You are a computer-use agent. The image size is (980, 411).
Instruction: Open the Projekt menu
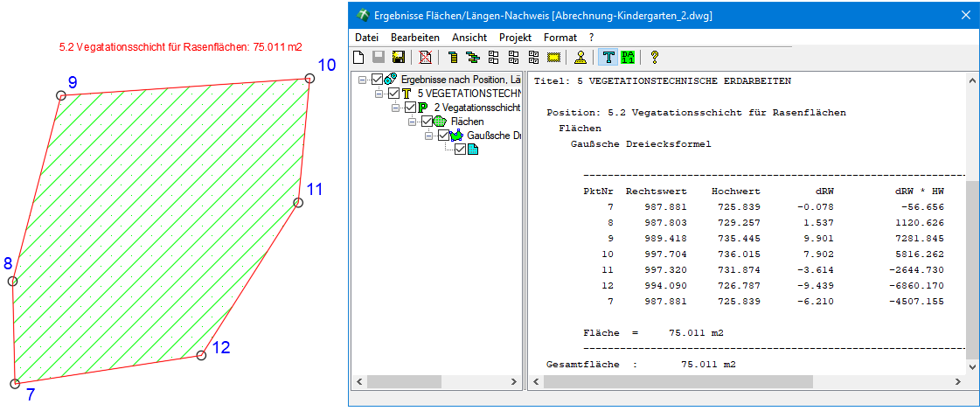(x=515, y=38)
